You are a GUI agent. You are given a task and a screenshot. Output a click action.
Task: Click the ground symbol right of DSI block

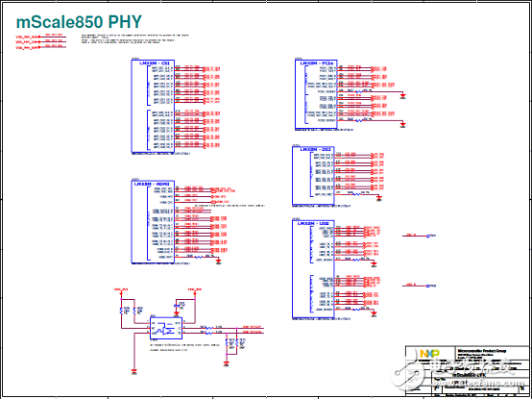pos(379,198)
